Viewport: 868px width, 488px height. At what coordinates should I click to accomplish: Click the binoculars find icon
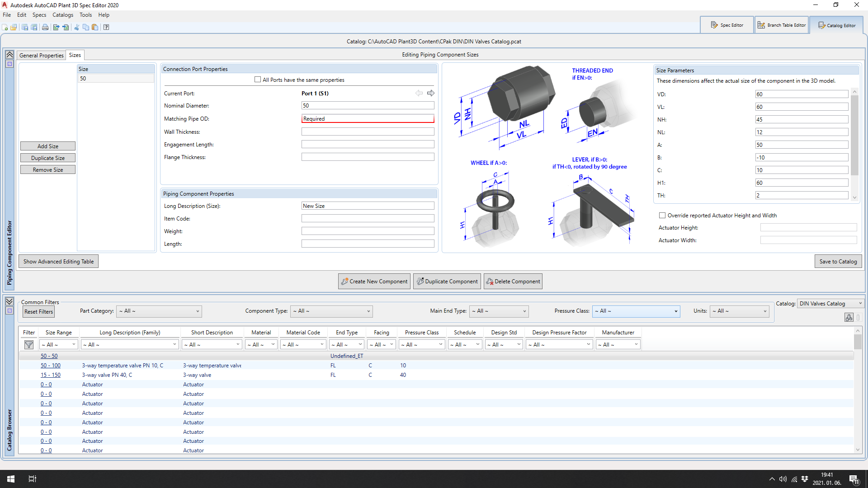[x=849, y=318]
